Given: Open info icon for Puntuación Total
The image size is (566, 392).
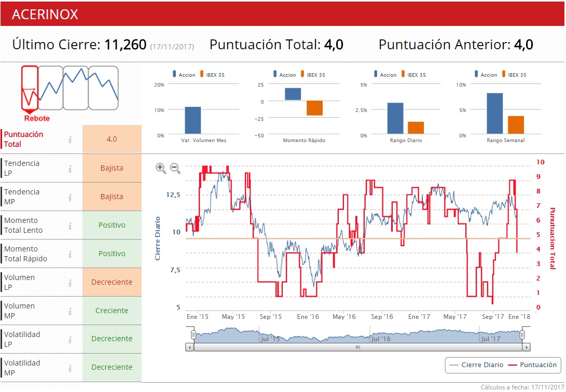Looking at the screenshot, I should click(x=70, y=139).
